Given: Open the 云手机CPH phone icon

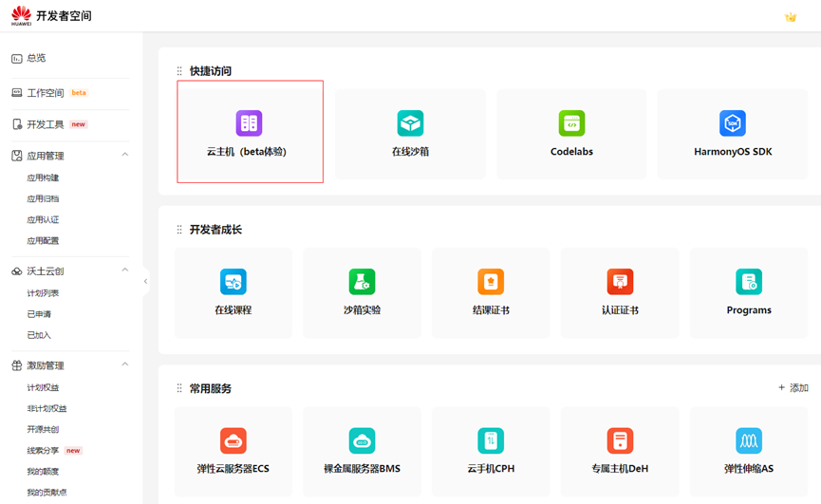Looking at the screenshot, I should pyautogui.click(x=491, y=440).
